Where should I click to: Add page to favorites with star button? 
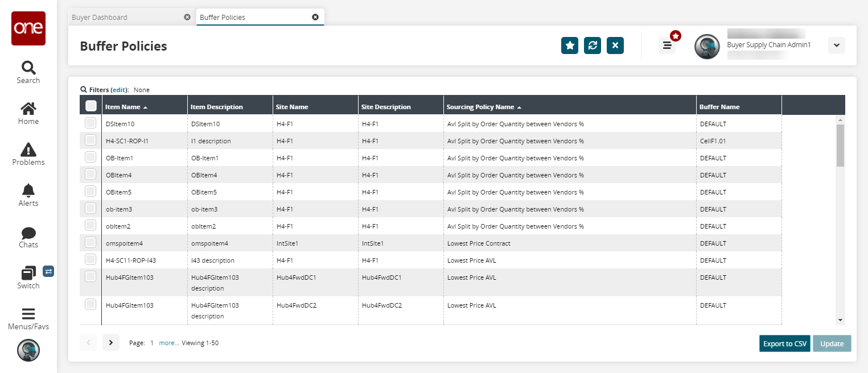pos(569,45)
